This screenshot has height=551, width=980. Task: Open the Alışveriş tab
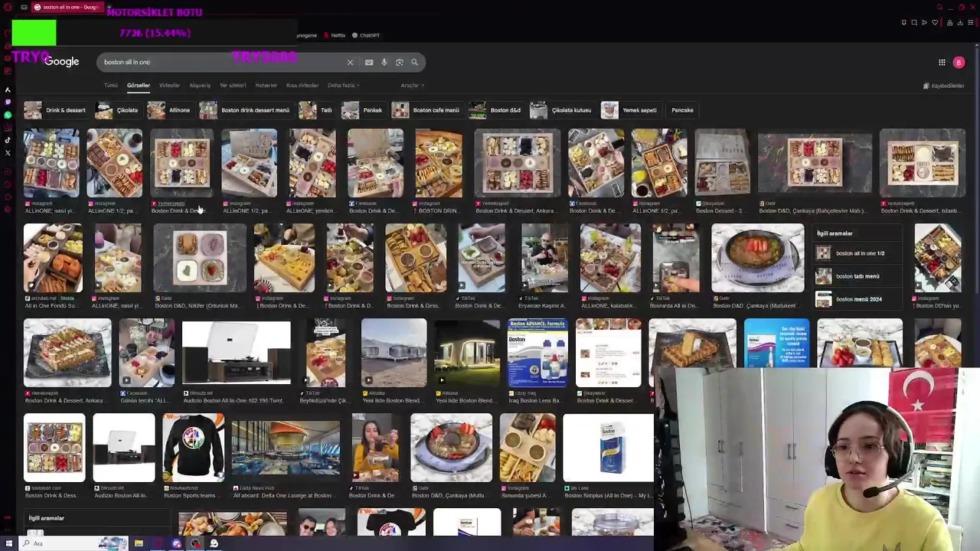(200, 85)
